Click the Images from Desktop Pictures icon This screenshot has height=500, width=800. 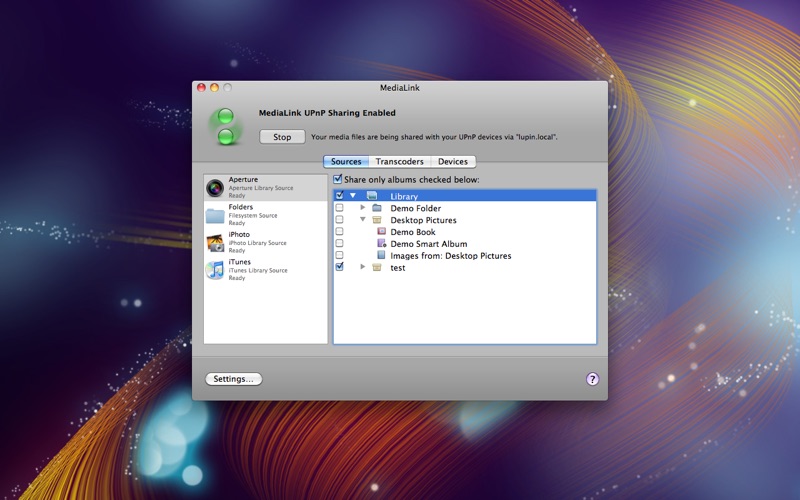(x=381, y=256)
